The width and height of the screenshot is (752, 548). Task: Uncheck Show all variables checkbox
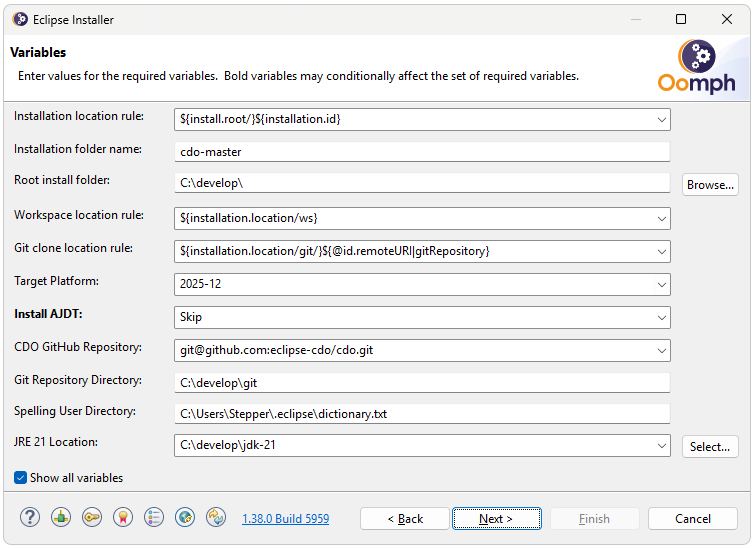pyautogui.click(x=21, y=478)
